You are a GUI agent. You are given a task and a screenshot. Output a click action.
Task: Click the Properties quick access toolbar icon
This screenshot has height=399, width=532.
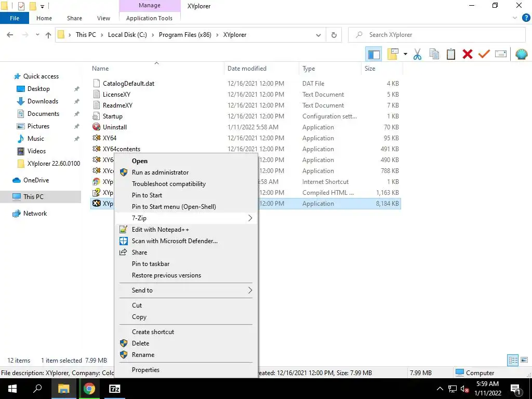pyautogui.click(x=21, y=6)
